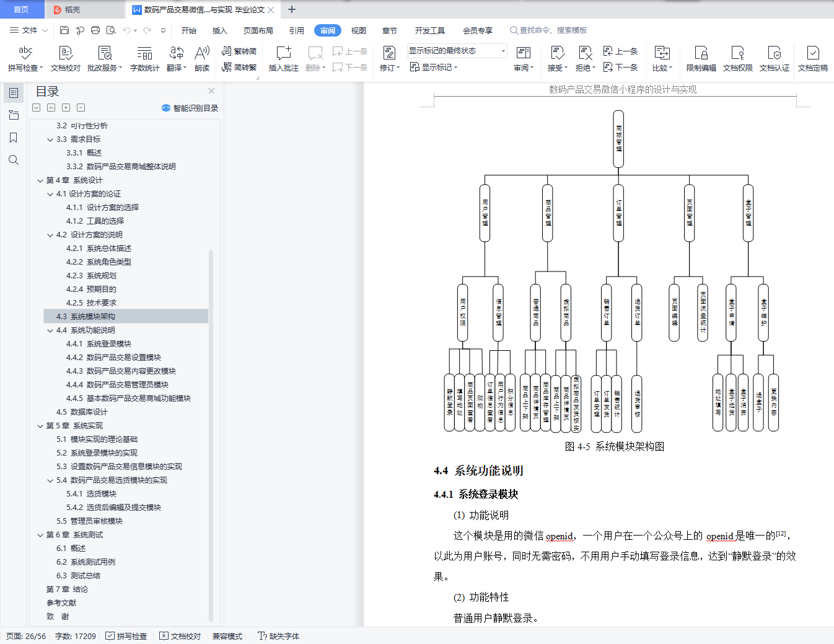Image resolution: width=834 pixels, height=644 pixels.
Task: Open the 页面布局 ribbon tab
Action: click(258, 30)
